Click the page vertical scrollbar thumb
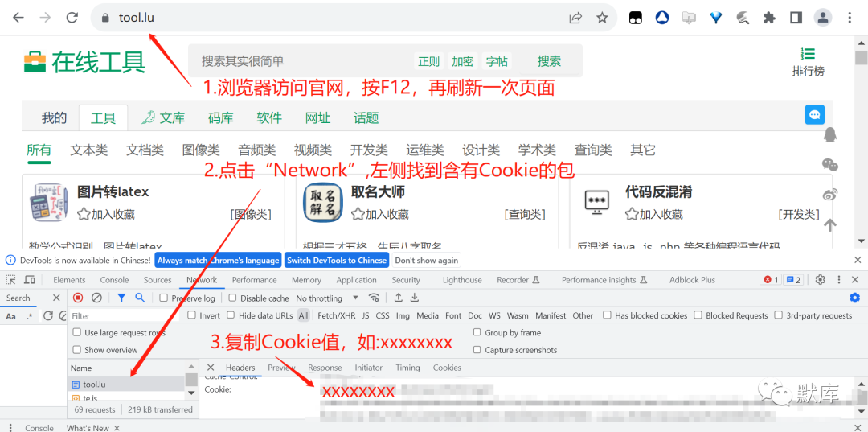 point(861,58)
